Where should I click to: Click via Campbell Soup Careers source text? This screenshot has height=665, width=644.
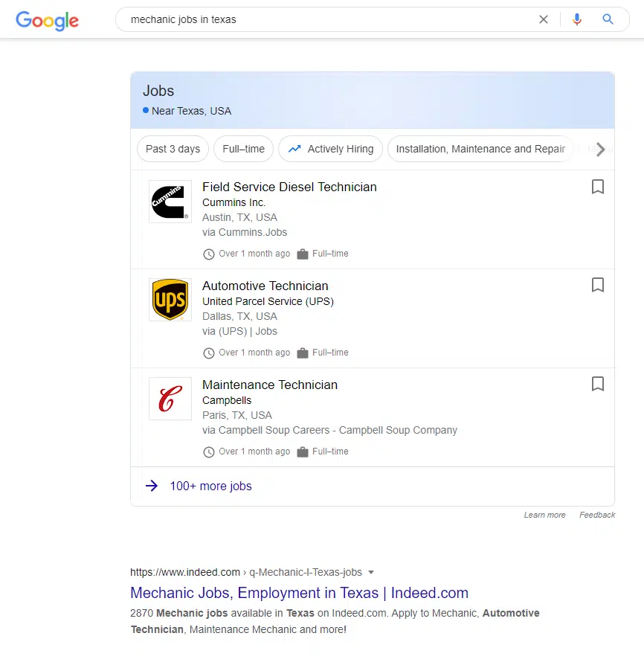[x=330, y=430]
